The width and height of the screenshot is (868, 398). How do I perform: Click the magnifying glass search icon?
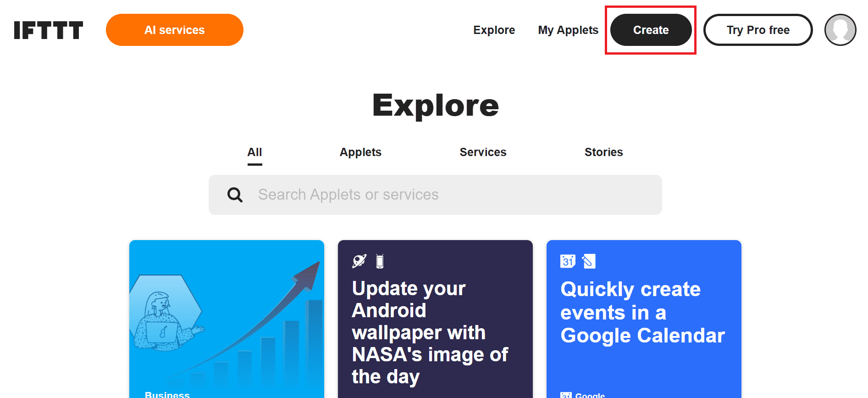pos(235,195)
